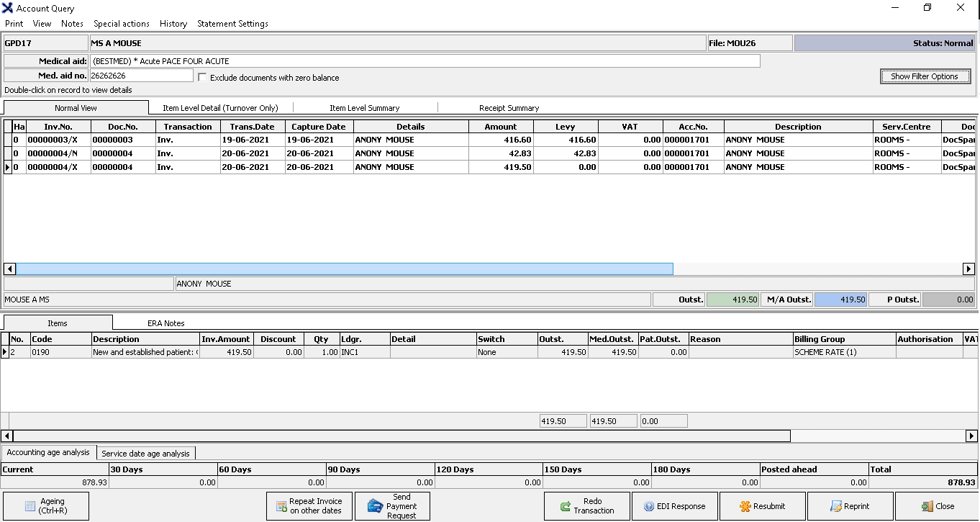Screen dimensions: 980x522
Task: Select row marker for invoice 00000003/X
Action: coord(7,140)
